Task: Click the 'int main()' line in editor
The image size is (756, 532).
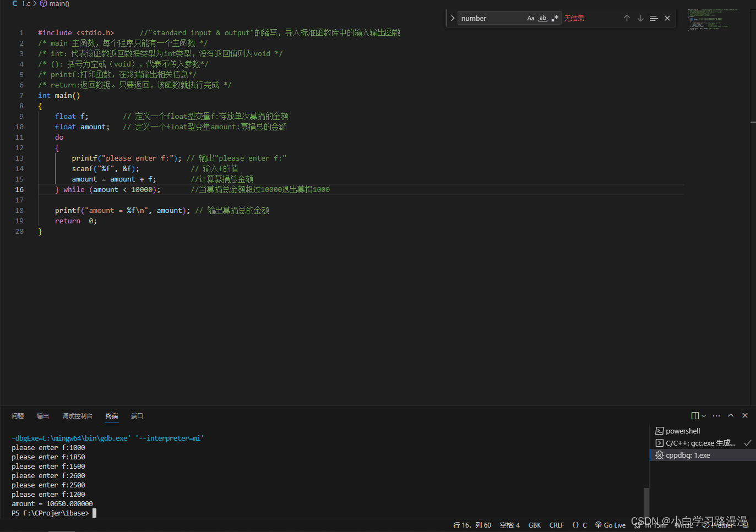Action: point(59,95)
